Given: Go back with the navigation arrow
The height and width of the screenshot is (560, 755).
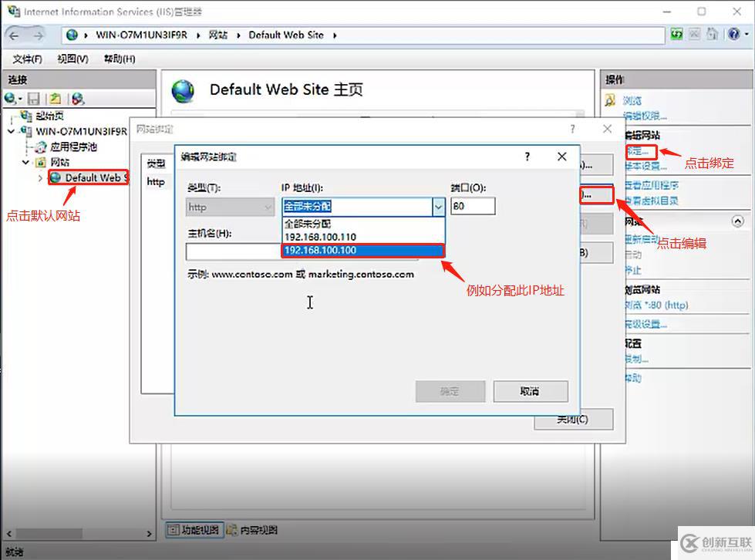Looking at the screenshot, I should click(15, 35).
